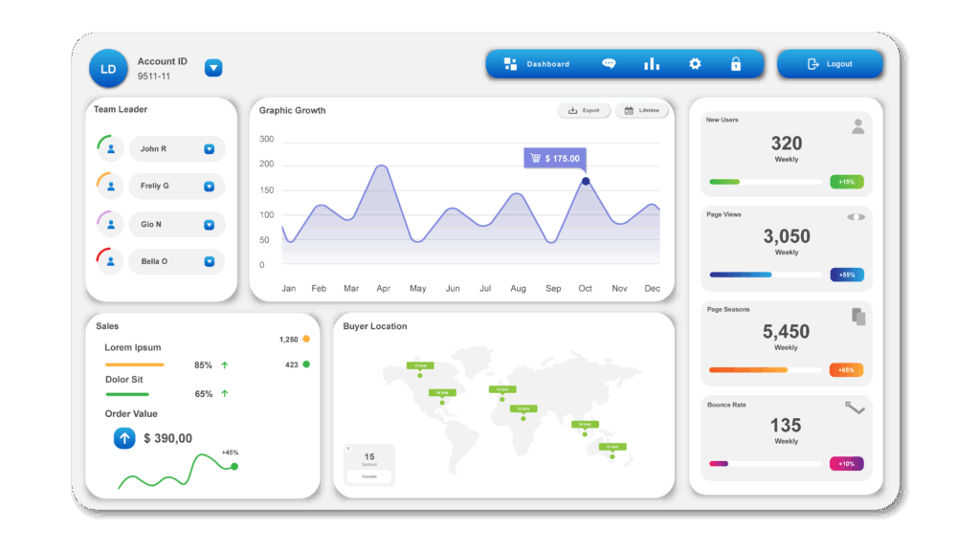This screenshot has width=980, height=551.
Task: Click the blue Order Value up-arrow icon
Action: click(124, 438)
